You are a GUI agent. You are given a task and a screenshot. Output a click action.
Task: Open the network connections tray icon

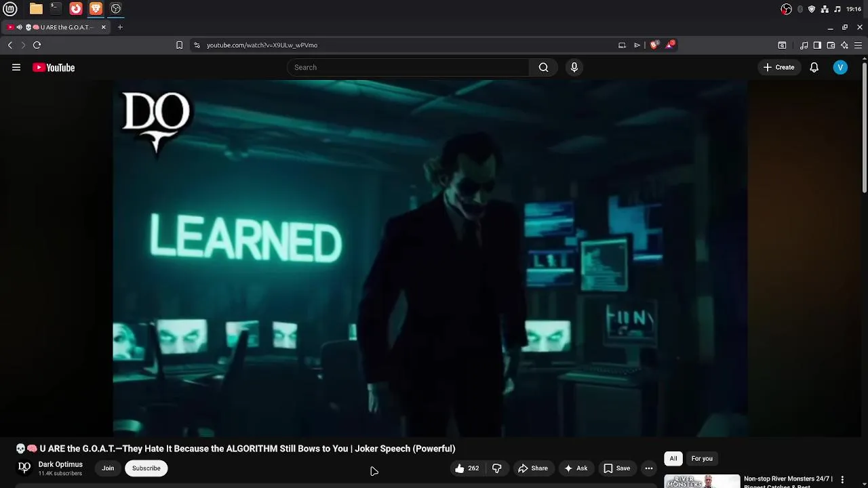pyautogui.click(x=825, y=9)
